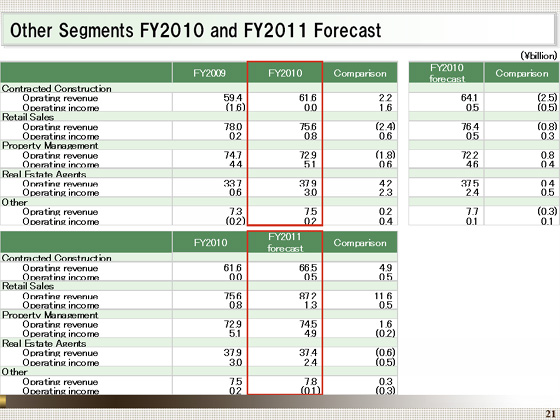Viewport: 560px width, 420px height.
Task: Click the FY2010 forecast Other revenue value 7.7
Action: pos(472,211)
